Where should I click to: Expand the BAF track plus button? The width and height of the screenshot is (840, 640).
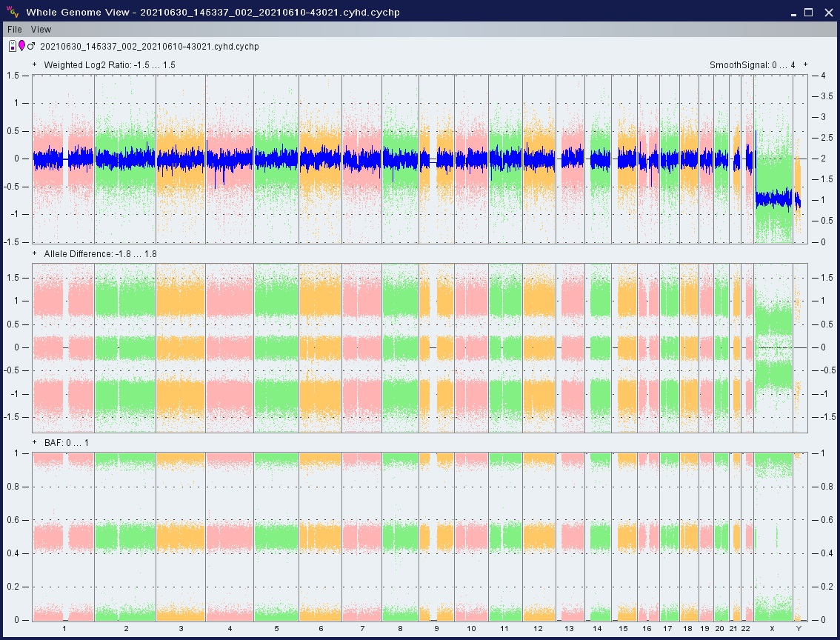35,443
